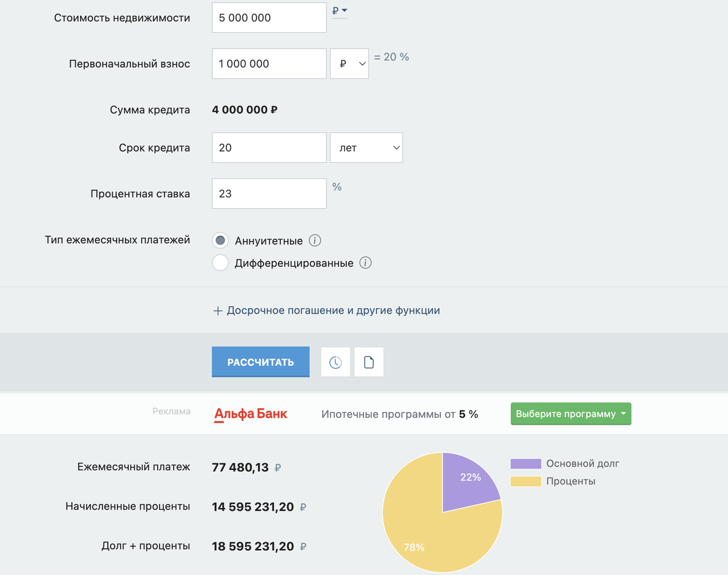Click the purple pie chart segment
This screenshot has width=728, height=575.
(x=467, y=482)
